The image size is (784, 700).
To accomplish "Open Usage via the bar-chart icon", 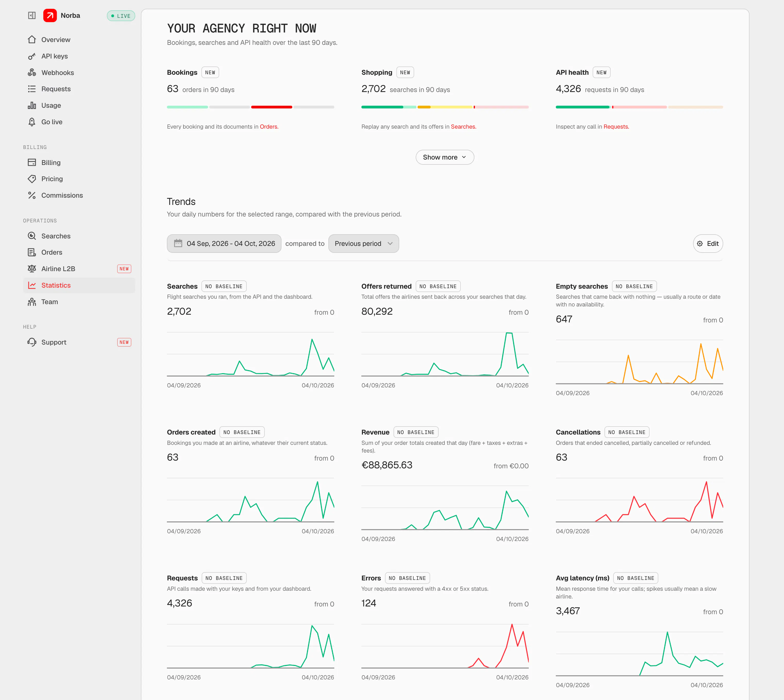I will coord(32,105).
